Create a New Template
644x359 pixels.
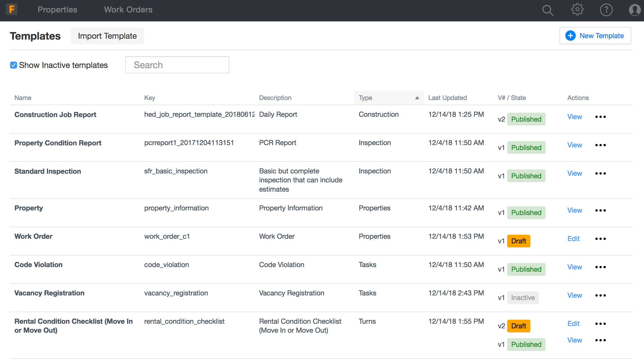click(x=595, y=36)
